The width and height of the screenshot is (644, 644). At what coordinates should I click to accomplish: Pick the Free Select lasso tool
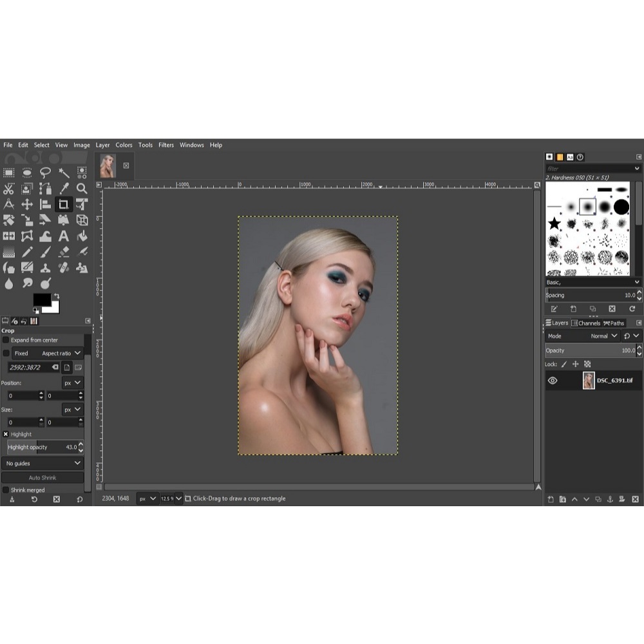[x=45, y=173]
